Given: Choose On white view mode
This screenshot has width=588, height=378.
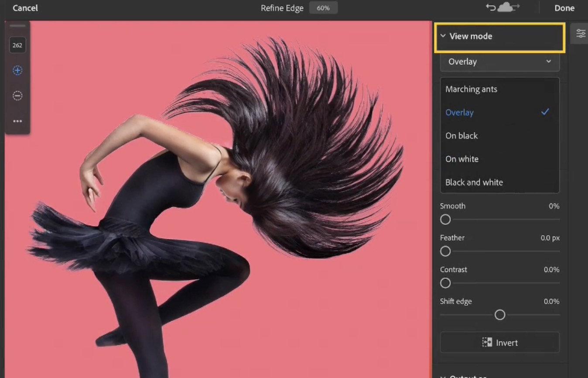Looking at the screenshot, I should pos(500,159).
